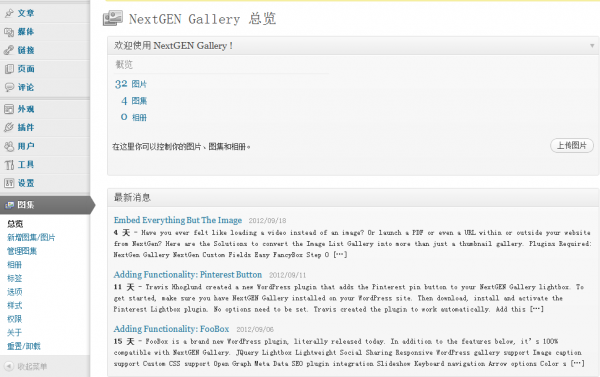
Task: Open the 选项 options submenu link
Action: pyautogui.click(x=15, y=292)
